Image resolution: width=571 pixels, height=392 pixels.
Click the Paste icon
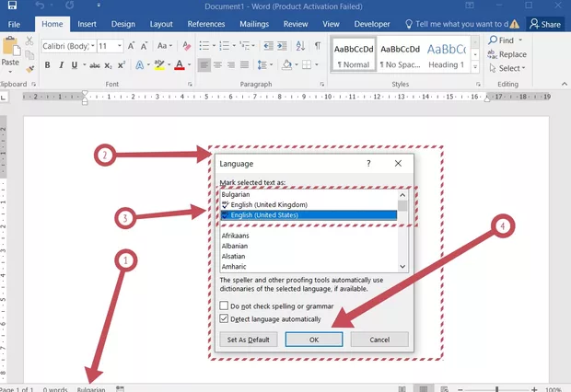point(11,50)
